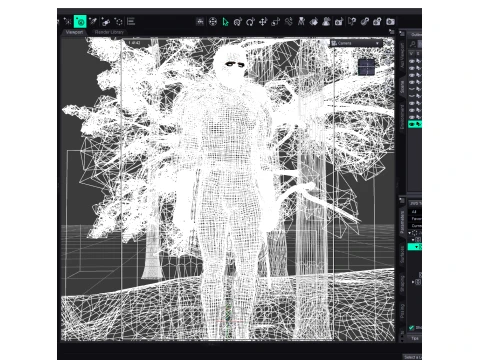Toggle the green checkbox in Parameters pane
This screenshot has width=480, height=360.
coord(411,328)
